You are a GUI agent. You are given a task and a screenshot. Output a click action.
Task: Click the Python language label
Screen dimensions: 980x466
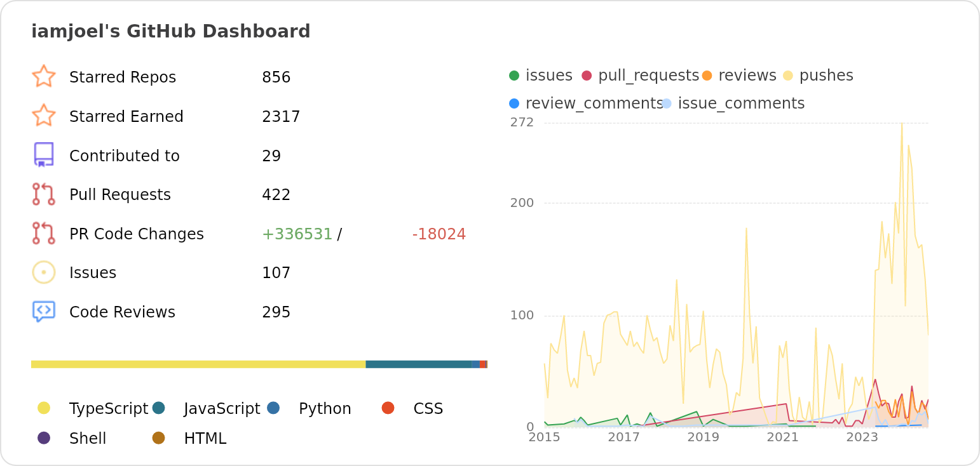click(x=325, y=409)
